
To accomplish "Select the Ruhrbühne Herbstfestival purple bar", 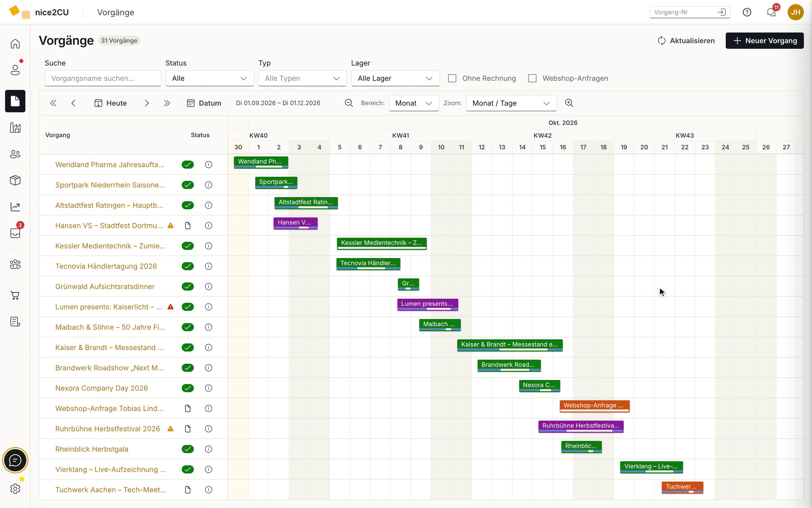I will [x=581, y=426].
